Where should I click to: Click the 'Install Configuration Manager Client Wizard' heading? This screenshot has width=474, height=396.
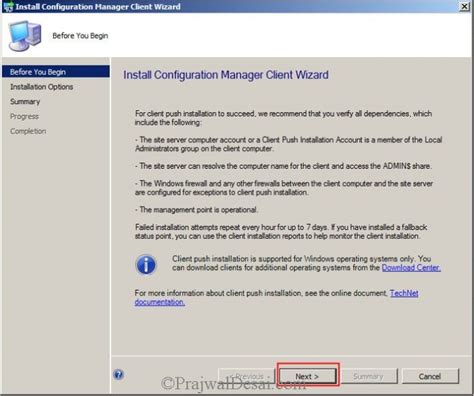(226, 75)
